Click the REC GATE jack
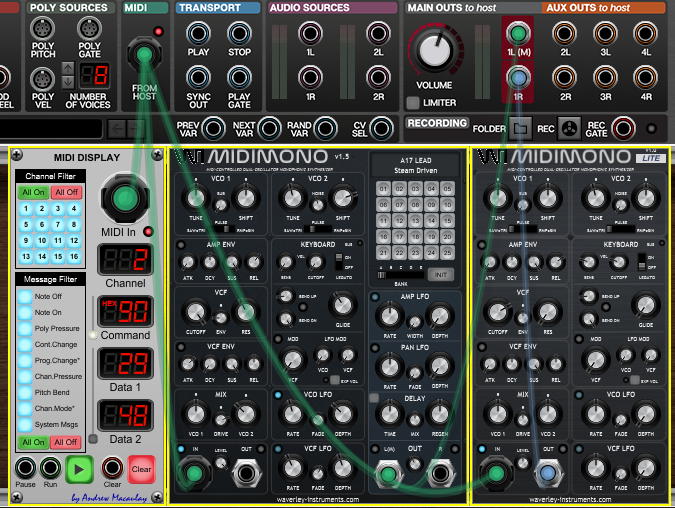The image size is (675, 508). pyautogui.click(x=623, y=128)
